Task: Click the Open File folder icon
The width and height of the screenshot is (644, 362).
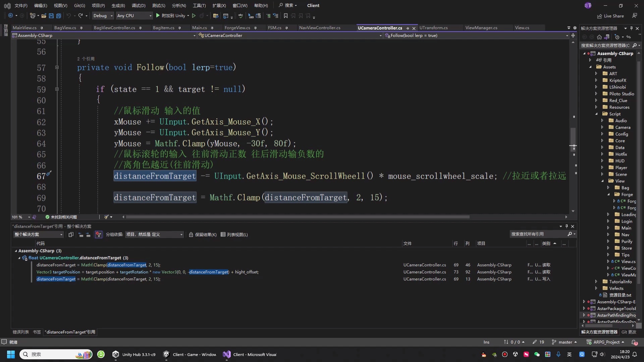Action: click(44, 16)
